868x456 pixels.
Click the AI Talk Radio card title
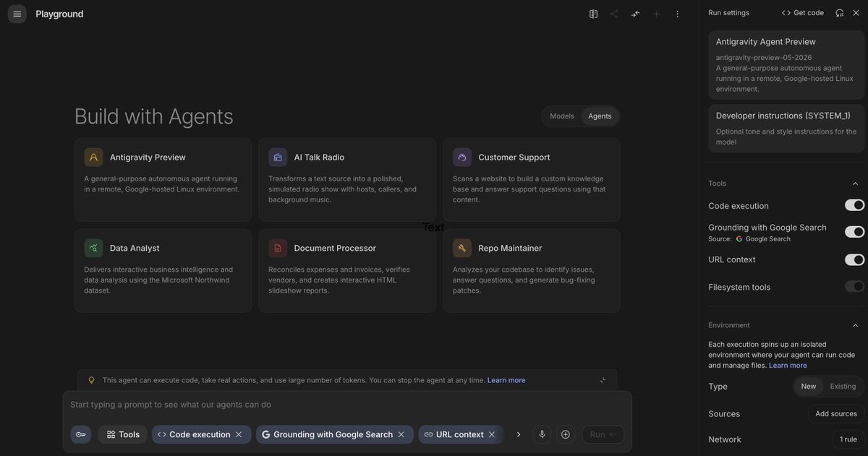319,158
